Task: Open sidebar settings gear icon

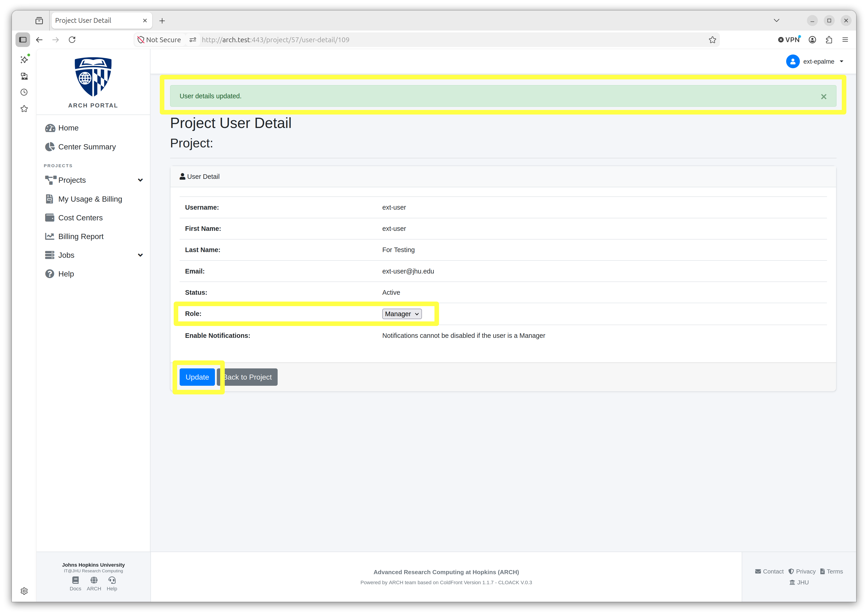Action: 24,591
